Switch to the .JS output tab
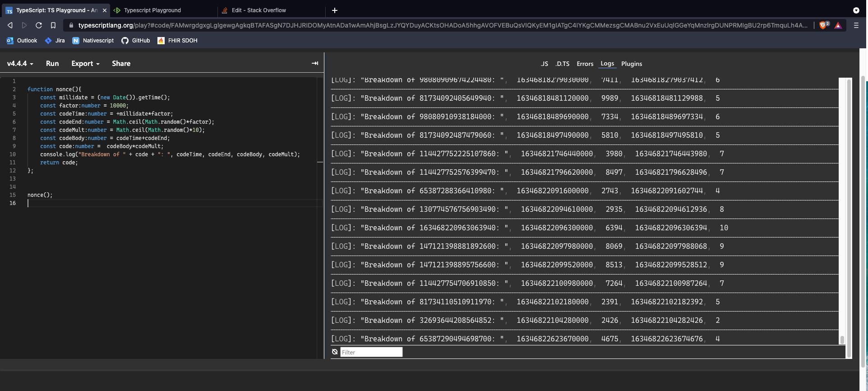Viewport: 868px width, 391px height. [544, 64]
